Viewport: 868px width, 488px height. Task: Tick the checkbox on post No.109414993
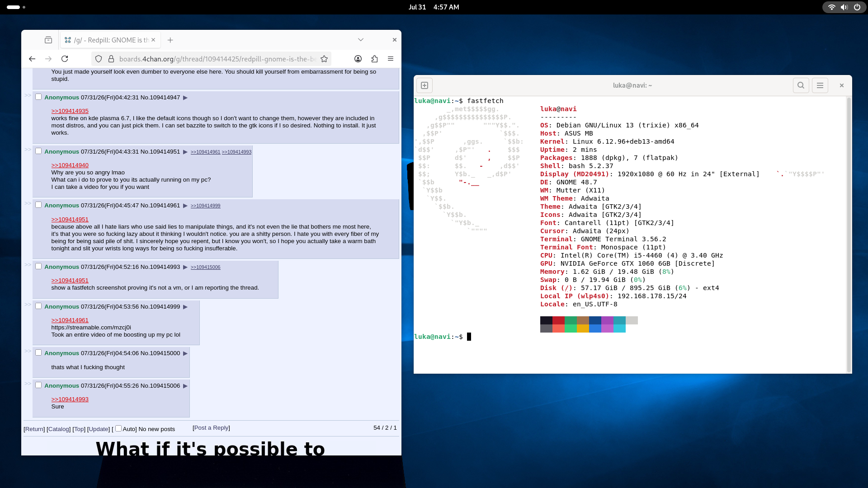38,266
